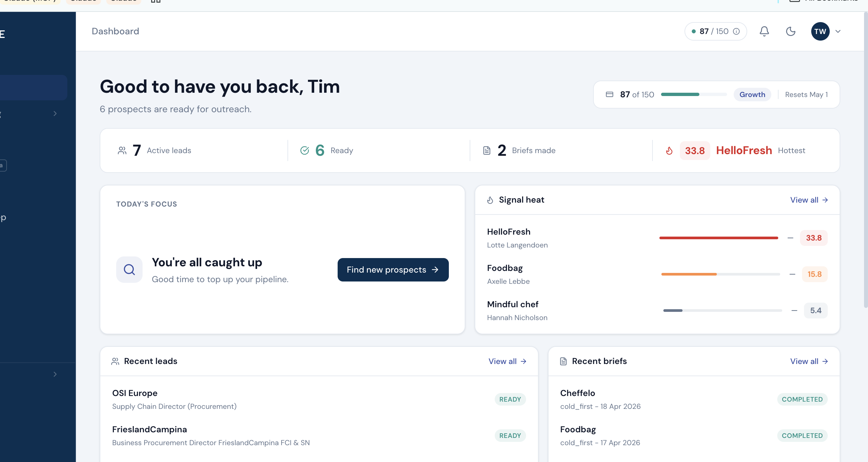Click the TW user avatar

[820, 31]
